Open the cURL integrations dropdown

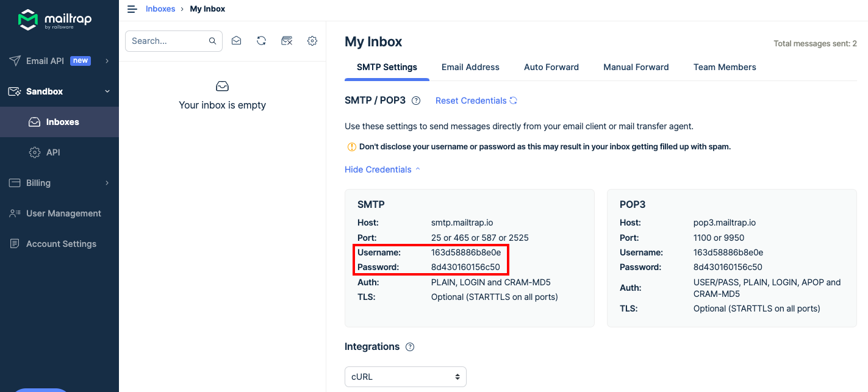[x=406, y=377]
